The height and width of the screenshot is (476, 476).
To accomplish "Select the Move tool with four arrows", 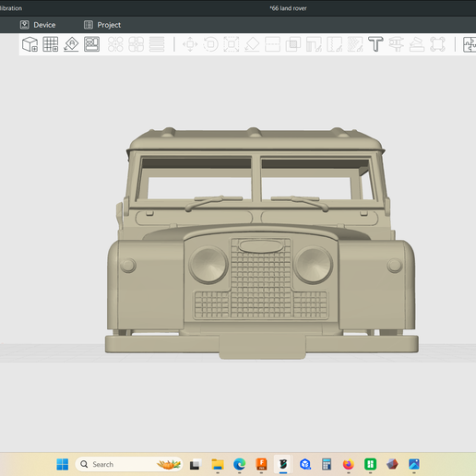I will (190, 44).
